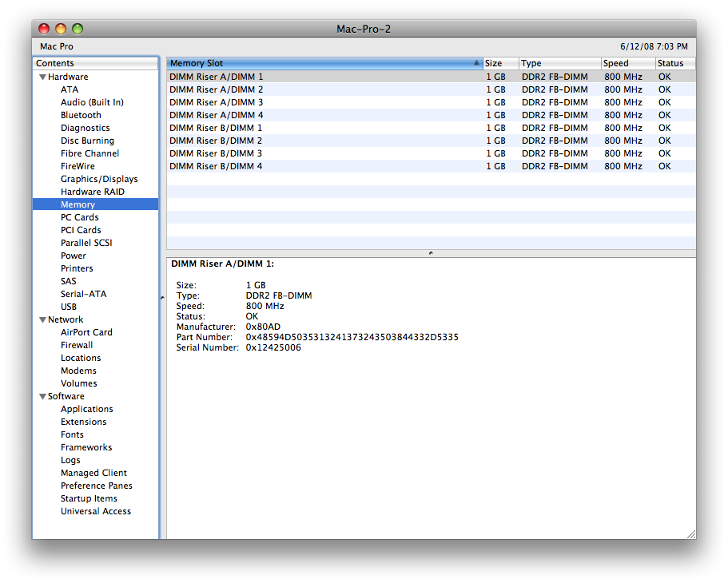Open the Bluetooth hardware entry
The height and width of the screenshot is (583, 728).
click(81, 115)
